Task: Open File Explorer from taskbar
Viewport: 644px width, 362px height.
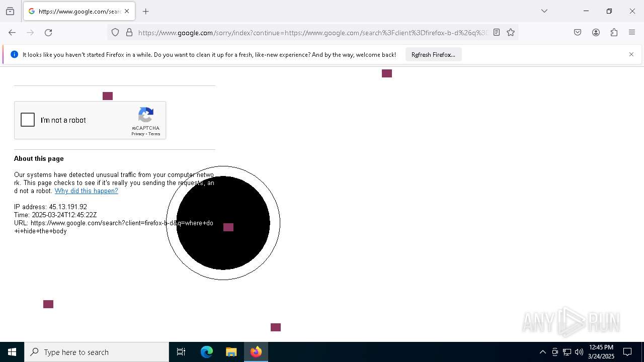Action: (231, 352)
